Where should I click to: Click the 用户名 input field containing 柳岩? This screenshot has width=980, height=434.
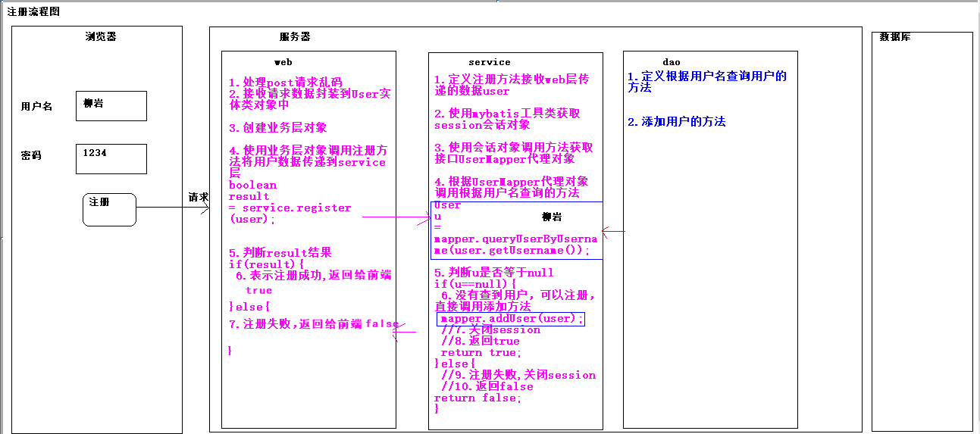pyautogui.click(x=111, y=106)
